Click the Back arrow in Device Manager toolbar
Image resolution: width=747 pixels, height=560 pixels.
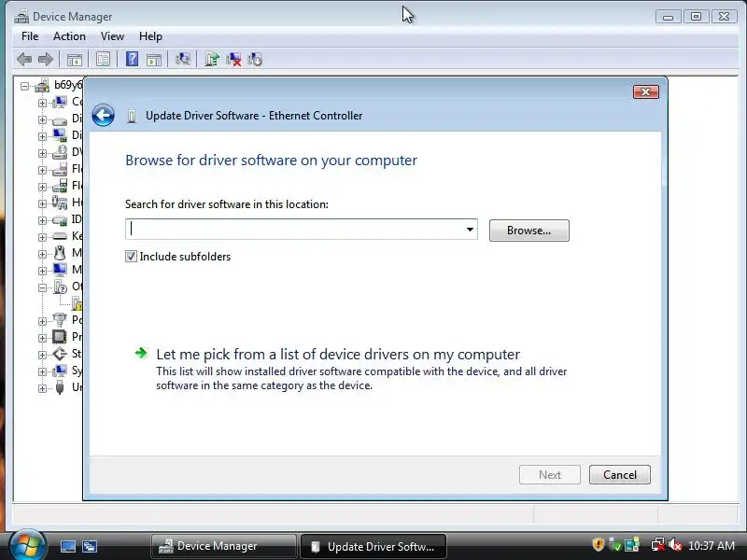pyautogui.click(x=24, y=60)
